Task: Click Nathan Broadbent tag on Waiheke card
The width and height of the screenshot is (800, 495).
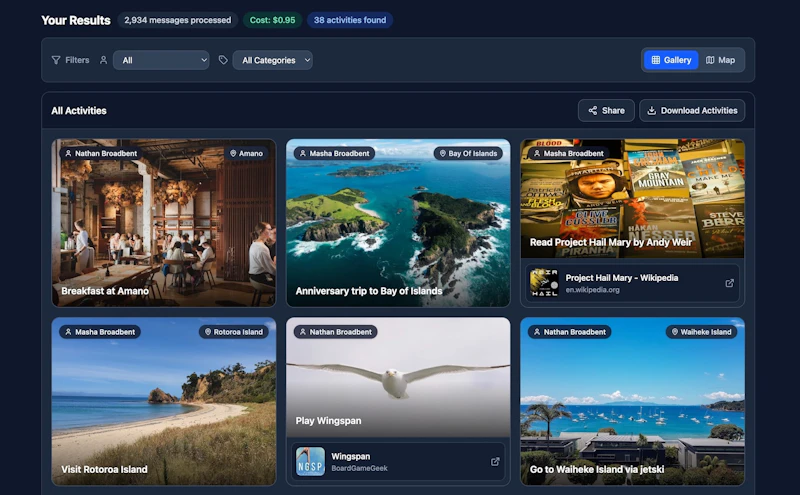Action: click(570, 332)
